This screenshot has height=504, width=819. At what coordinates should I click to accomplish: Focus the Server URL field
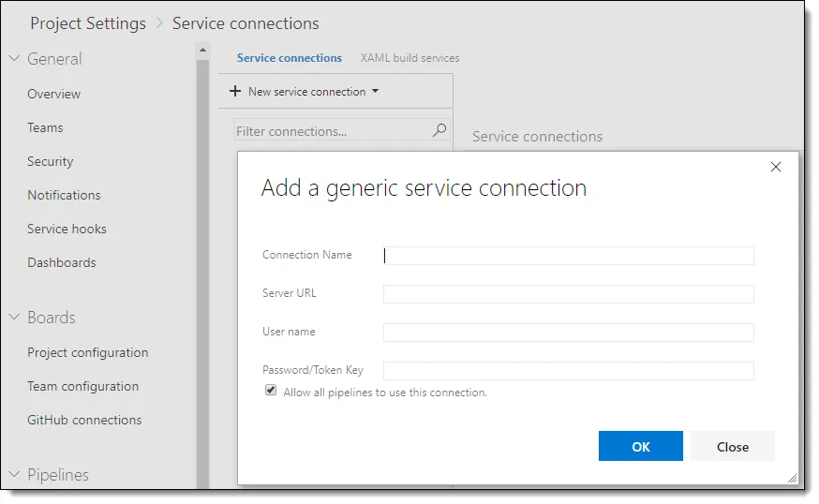click(x=568, y=294)
